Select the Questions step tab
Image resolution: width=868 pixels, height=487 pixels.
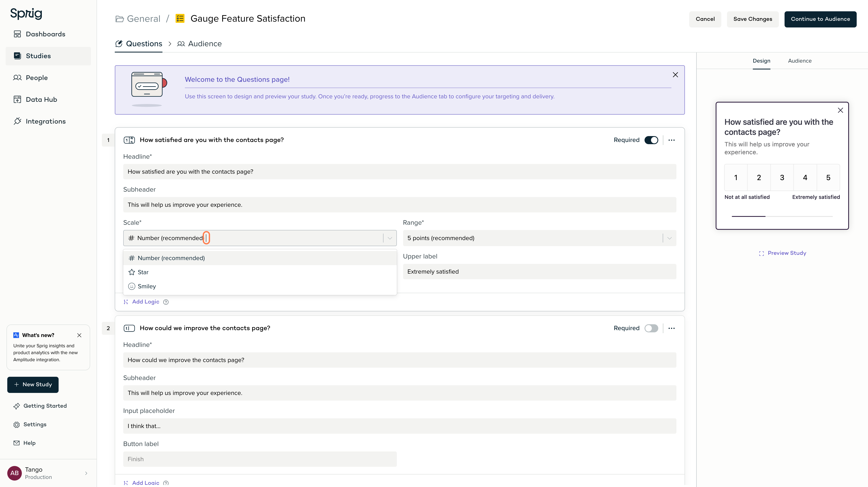(138, 44)
